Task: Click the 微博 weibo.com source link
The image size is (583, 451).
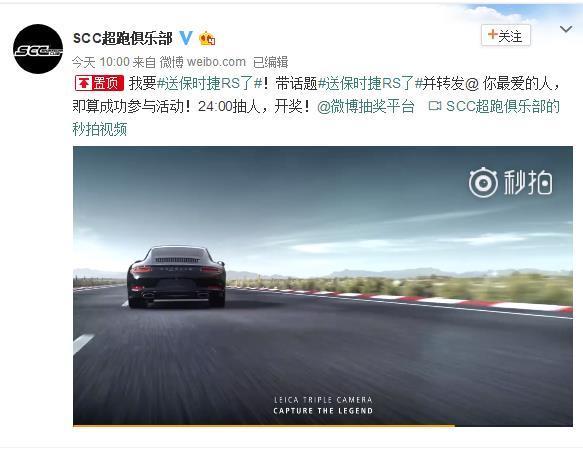Action: pos(203,62)
